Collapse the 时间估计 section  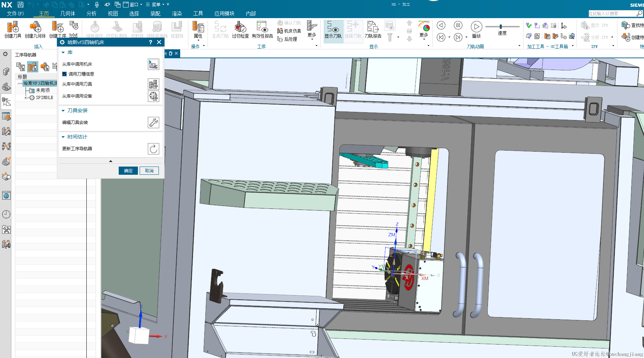63,137
